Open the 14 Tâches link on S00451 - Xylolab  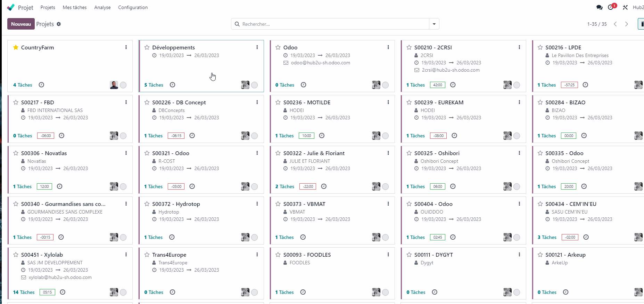(x=24, y=292)
